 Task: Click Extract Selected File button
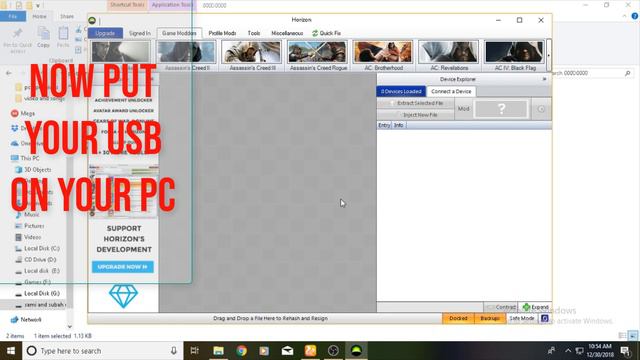pyautogui.click(x=416, y=103)
